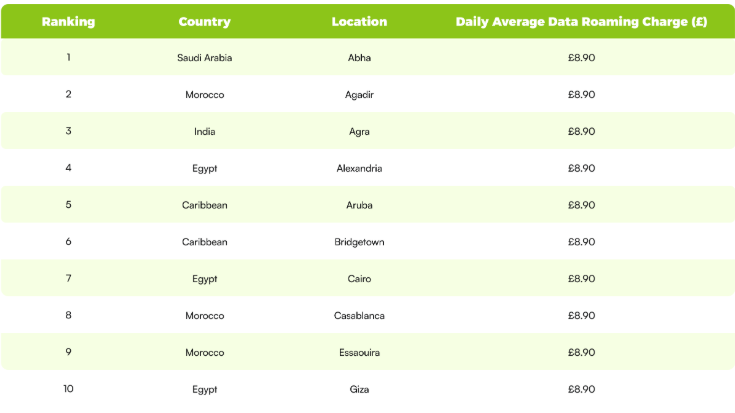Click the Abha location cell
735x413 pixels.
coord(359,58)
